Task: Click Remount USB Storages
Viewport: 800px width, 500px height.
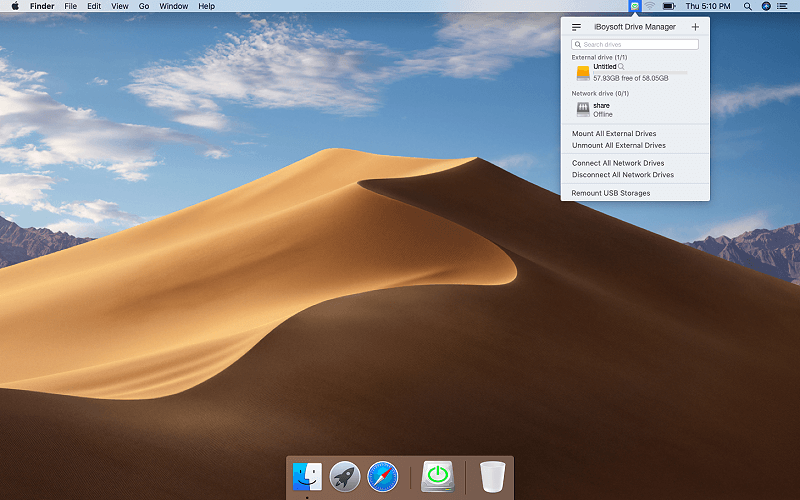Action: [x=610, y=193]
